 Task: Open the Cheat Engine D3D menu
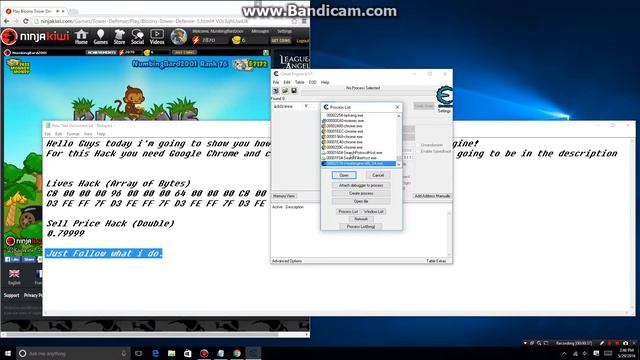coord(313,82)
